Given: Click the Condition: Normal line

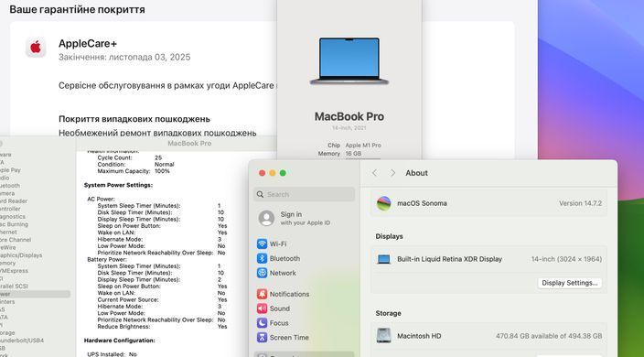Looking at the screenshot, I should click(135, 165).
